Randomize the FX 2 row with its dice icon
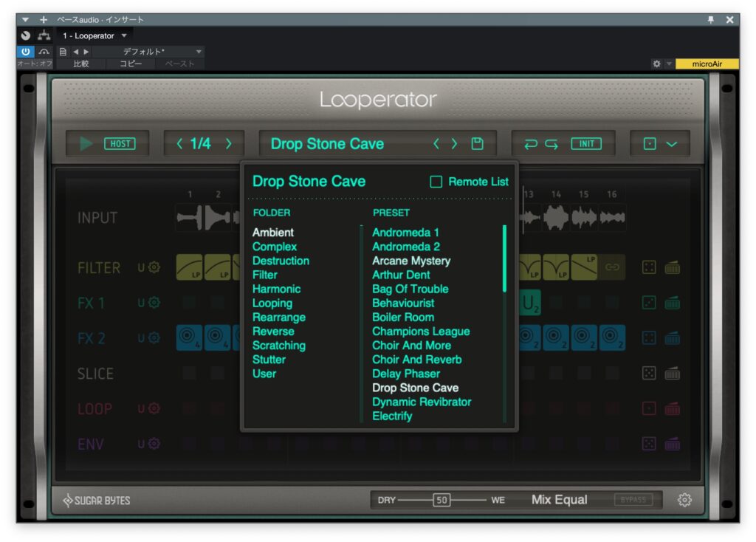Screen dimensions: 756x542 [650, 338]
